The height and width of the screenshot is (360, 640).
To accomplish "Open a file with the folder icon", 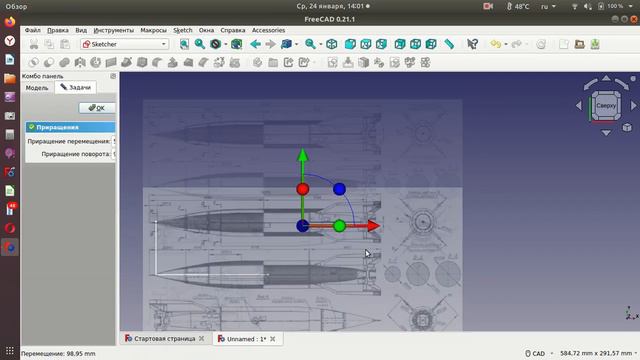I will pyautogui.click(x=579, y=44).
